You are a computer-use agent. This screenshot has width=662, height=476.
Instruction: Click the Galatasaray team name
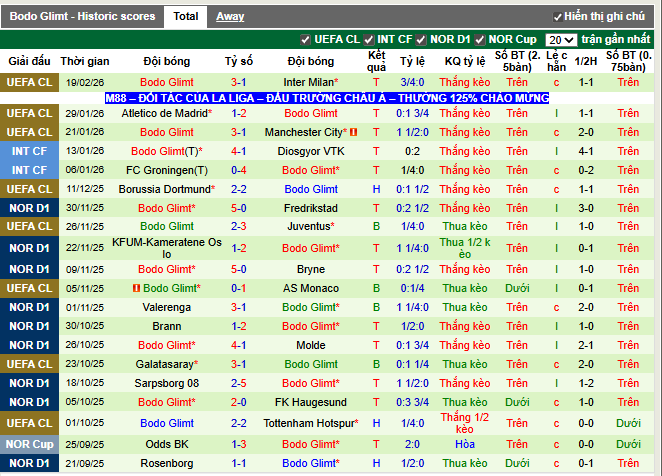166,364
